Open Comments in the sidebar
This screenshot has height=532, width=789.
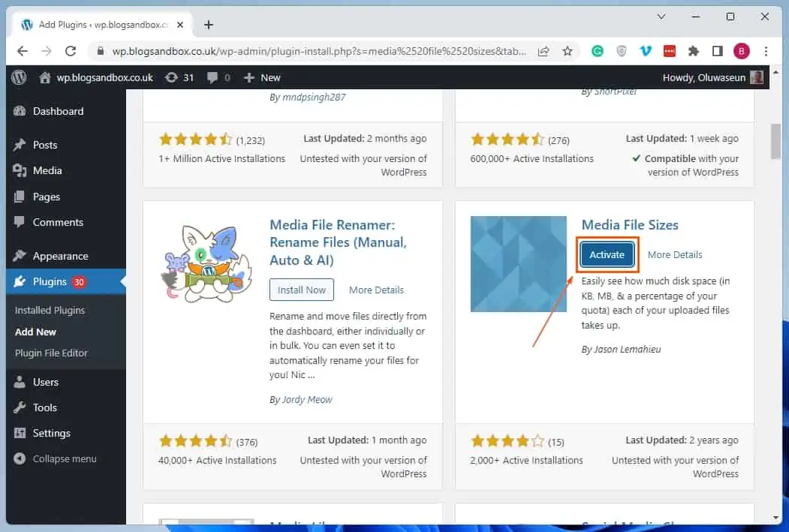pos(58,222)
